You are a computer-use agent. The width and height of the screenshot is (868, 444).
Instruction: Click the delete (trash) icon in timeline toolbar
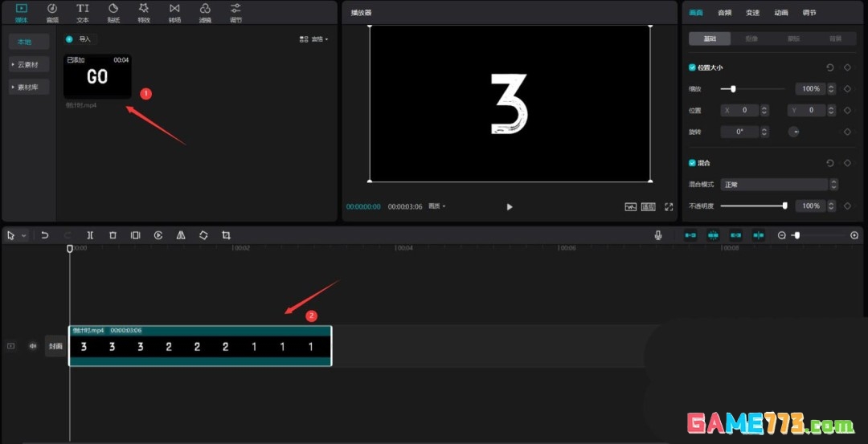[x=113, y=235]
